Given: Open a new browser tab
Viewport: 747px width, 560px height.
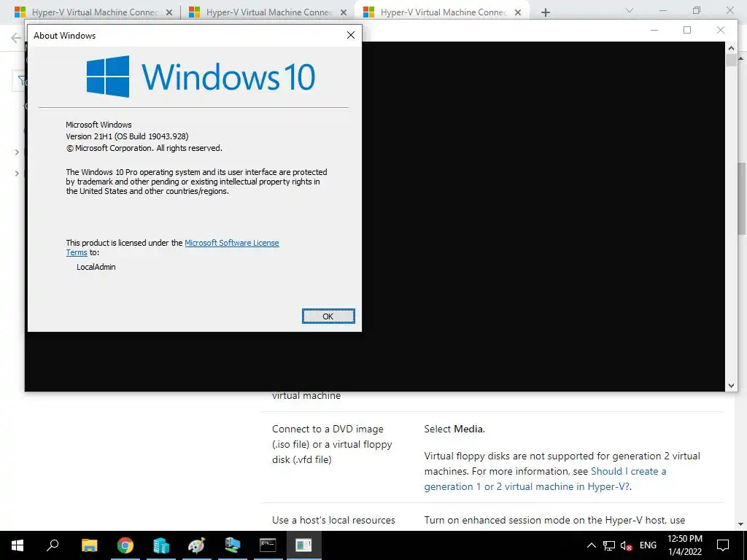Looking at the screenshot, I should click(546, 12).
